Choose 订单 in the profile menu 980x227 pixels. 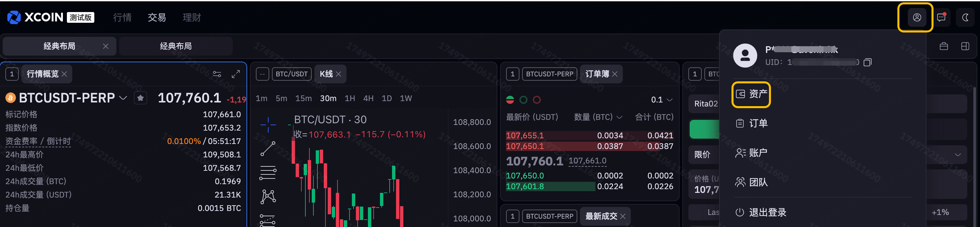click(752, 124)
